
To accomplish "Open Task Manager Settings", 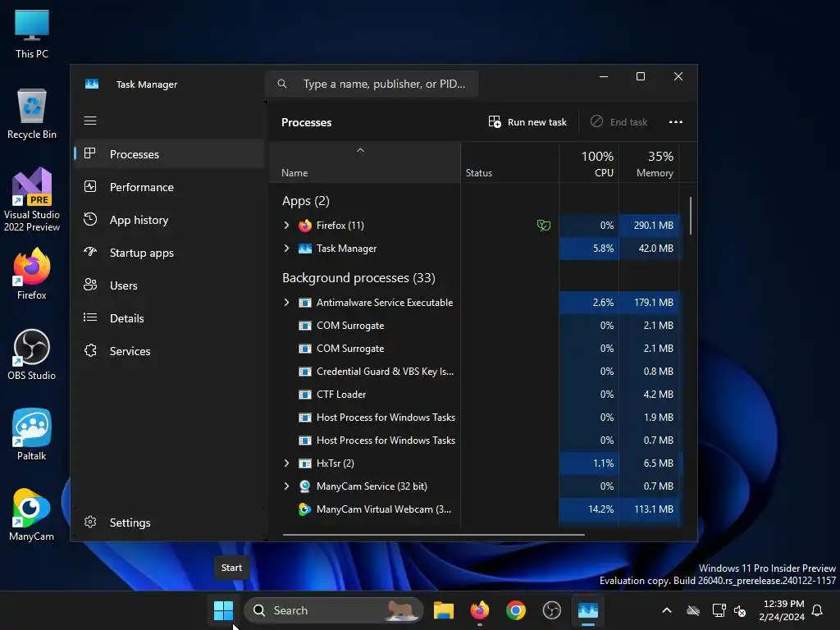I will point(169,523).
